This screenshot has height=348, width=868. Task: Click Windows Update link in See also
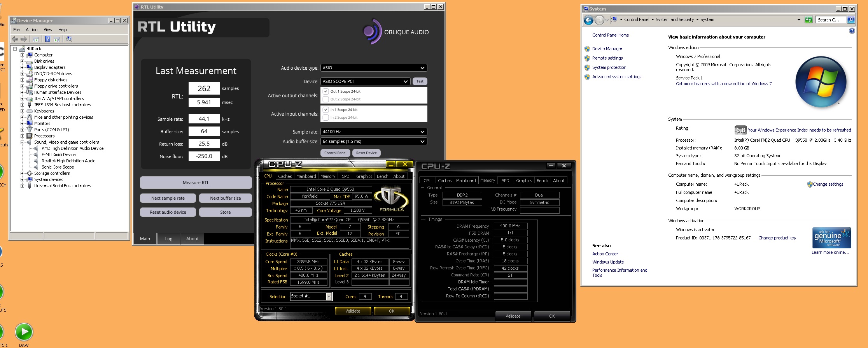pyautogui.click(x=608, y=262)
